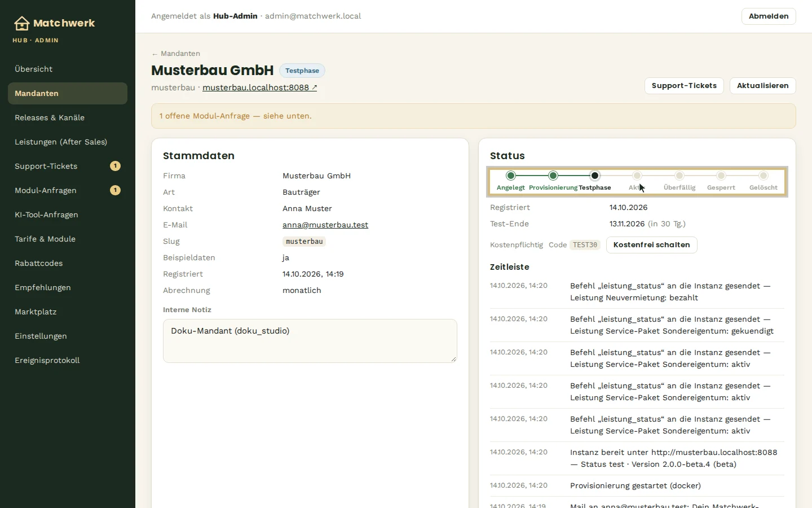Click the 'Instanz bereit unter' timeline entry

click(637, 458)
